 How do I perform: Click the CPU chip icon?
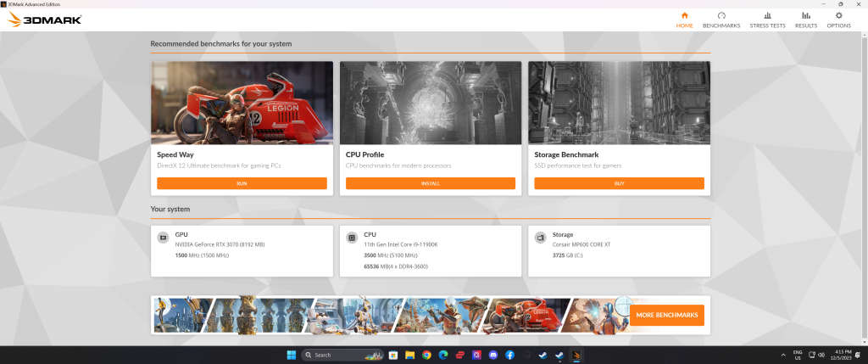pos(351,238)
